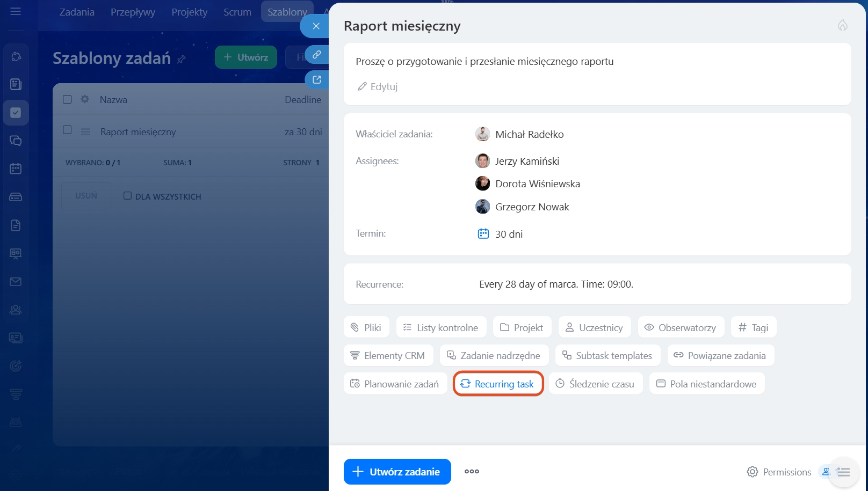Click the pin icon beside Szablony zadań
The width and height of the screenshot is (868, 491).
(x=182, y=59)
